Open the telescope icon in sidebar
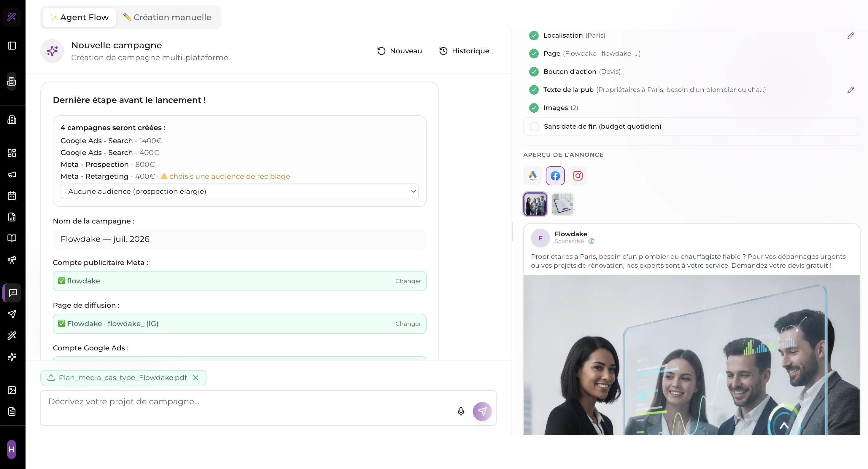 12,260
